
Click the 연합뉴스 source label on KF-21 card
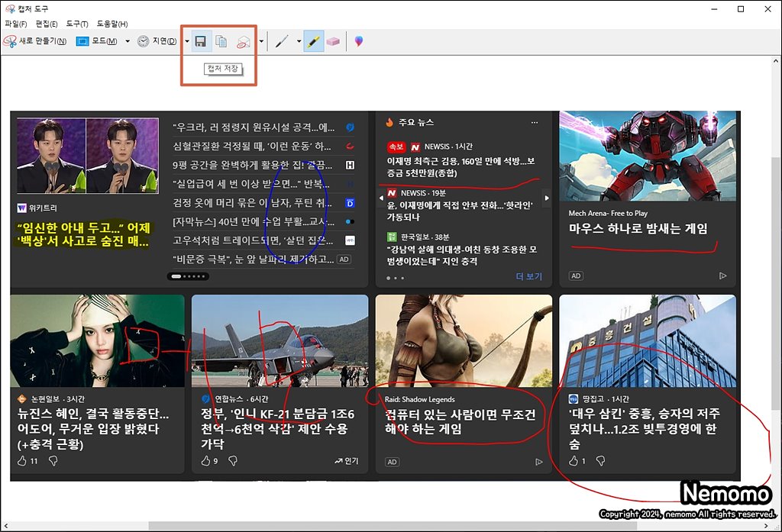click(229, 399)
